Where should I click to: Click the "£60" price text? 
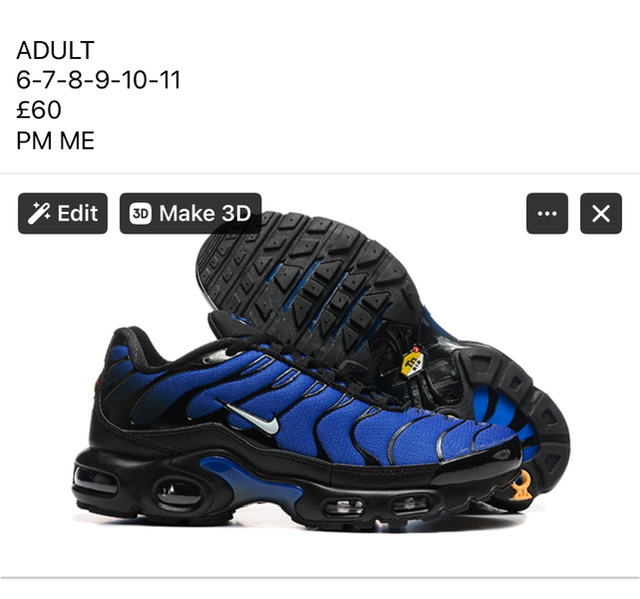[x=39, y=110]
